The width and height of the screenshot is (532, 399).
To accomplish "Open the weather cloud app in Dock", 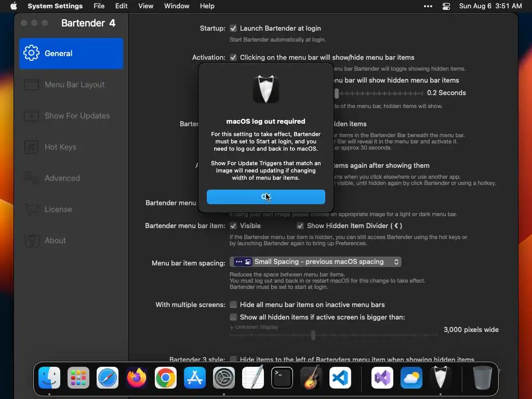I will (x=411, y=378).
